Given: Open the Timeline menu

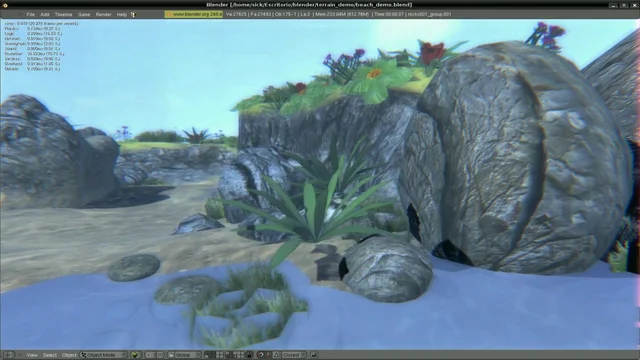Looking at the screenshot, I should pyautogui.click(x=63, y=14).
